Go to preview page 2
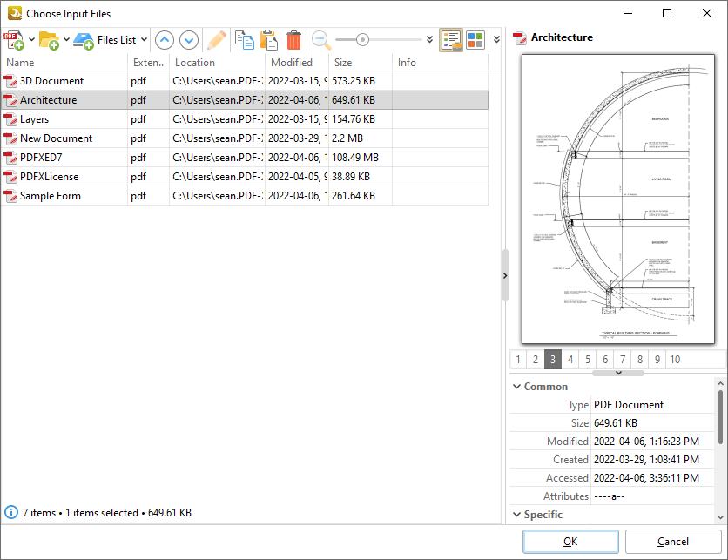Image resolution: width=728 pixels, height=560 pixels. pyautogui.click(x=536, y=360)
